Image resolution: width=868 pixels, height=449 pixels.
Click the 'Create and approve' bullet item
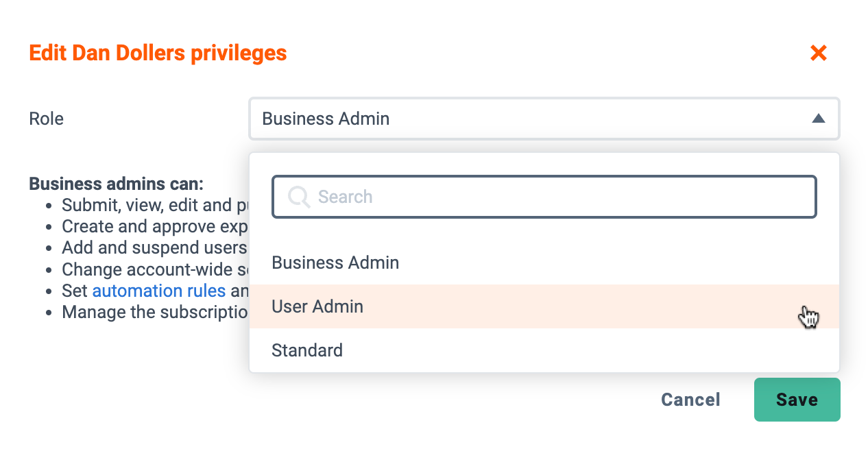155,226
